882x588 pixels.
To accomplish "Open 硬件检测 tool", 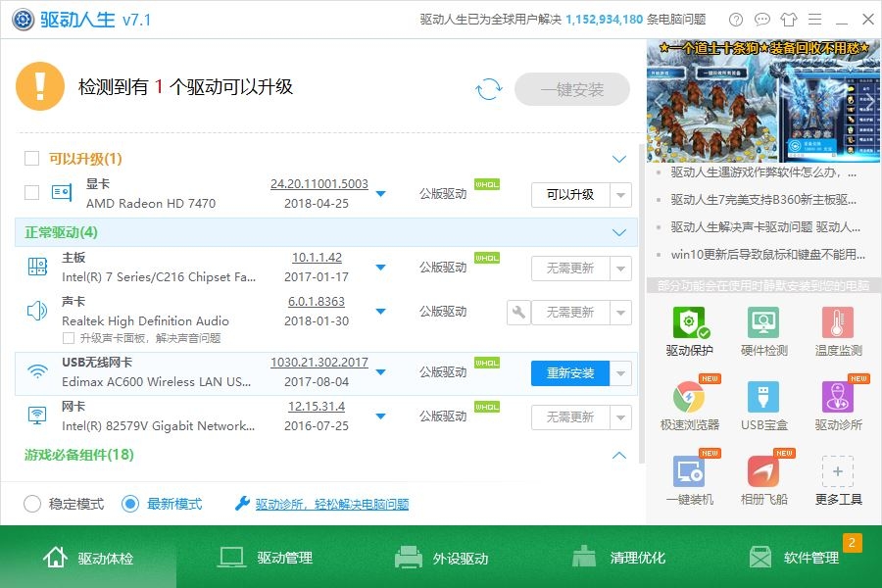I will tap(763, 332).
